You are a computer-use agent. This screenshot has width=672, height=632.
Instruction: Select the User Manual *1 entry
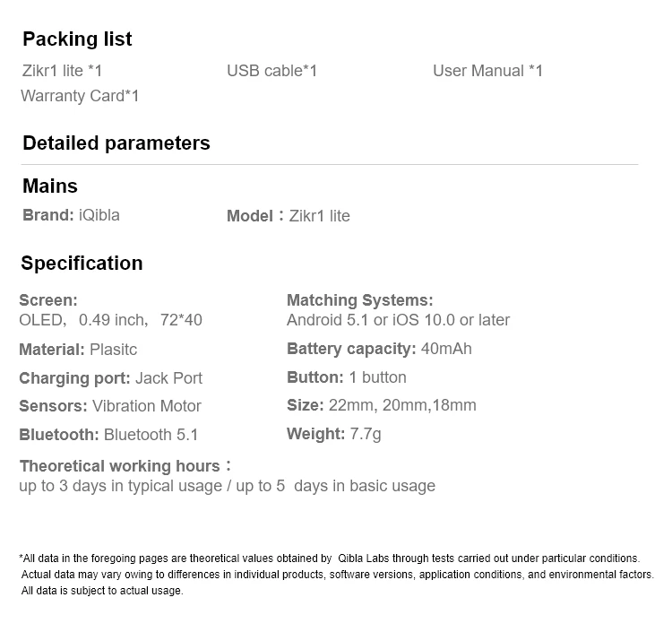point(487,71)
